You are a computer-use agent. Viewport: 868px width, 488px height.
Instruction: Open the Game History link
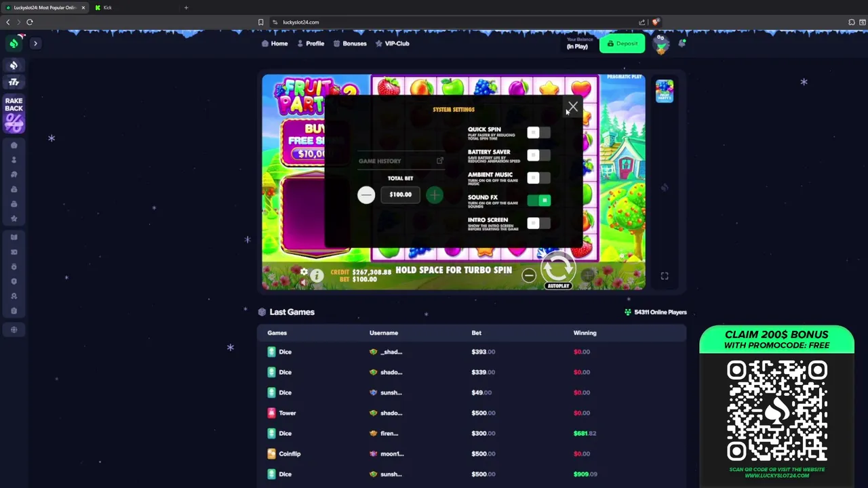(x=400, y=161)
